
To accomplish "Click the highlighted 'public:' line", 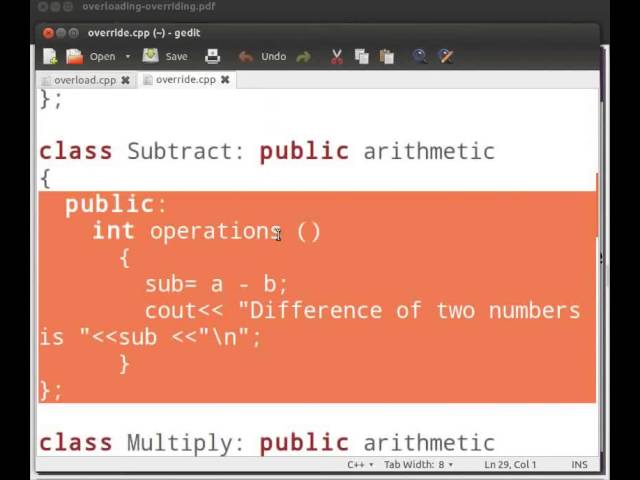I will pos(116,204).
